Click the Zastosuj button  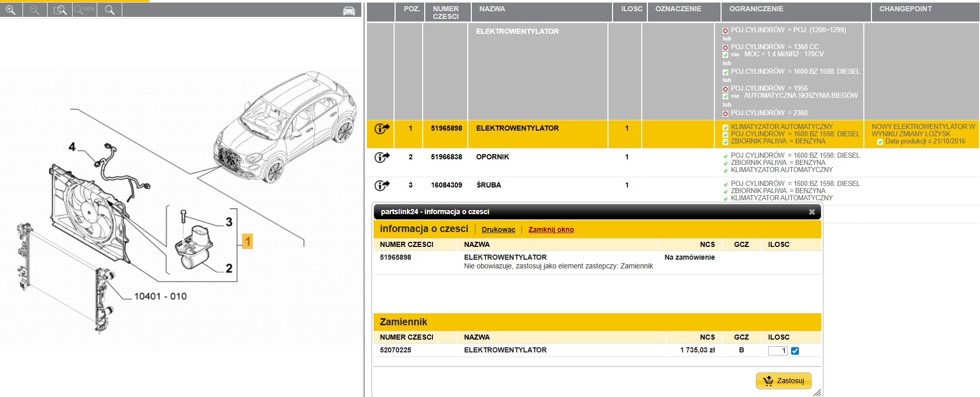783,381
